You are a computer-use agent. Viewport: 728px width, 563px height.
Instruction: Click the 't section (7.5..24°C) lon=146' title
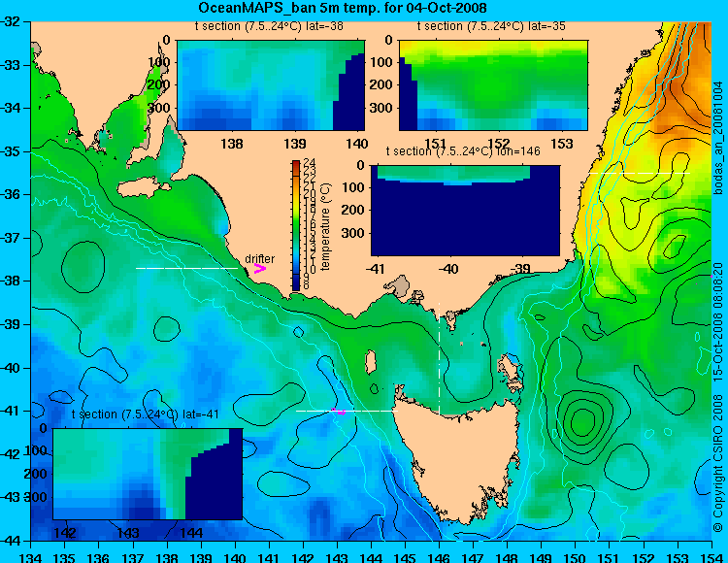click(x=463, y=150)
